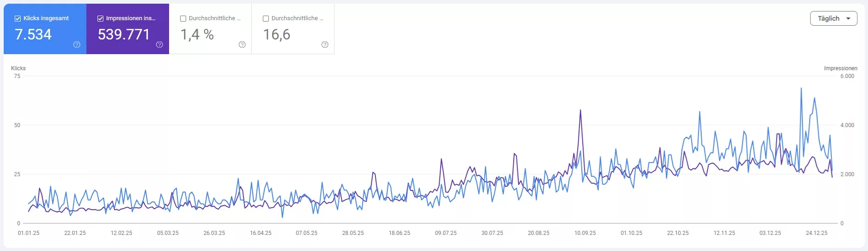The height and width of the screenshot is (251, 868).
Task: Select the 7.534 clicks total value
Action: coord(33,34)
